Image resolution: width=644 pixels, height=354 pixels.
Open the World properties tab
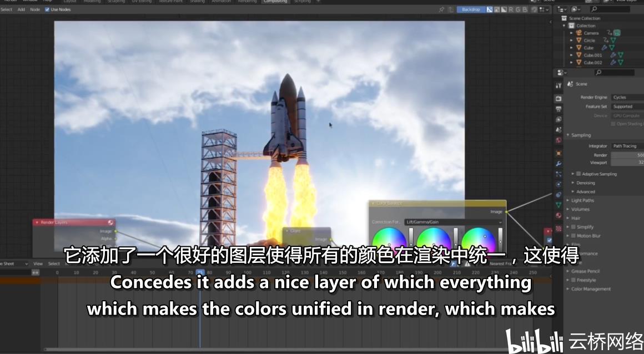coord(558,140)
